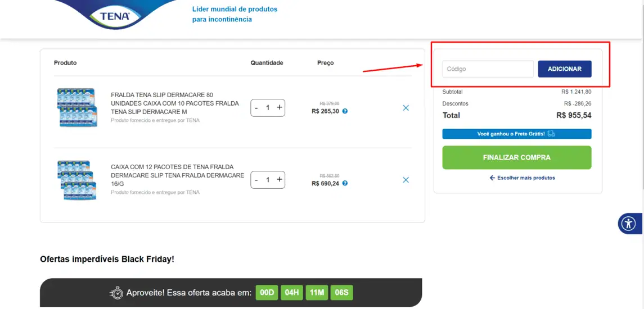Open the Caixa com 12 pacotes thumbnail
Viewport: 644px width, 309px height.
coord(77,180)
